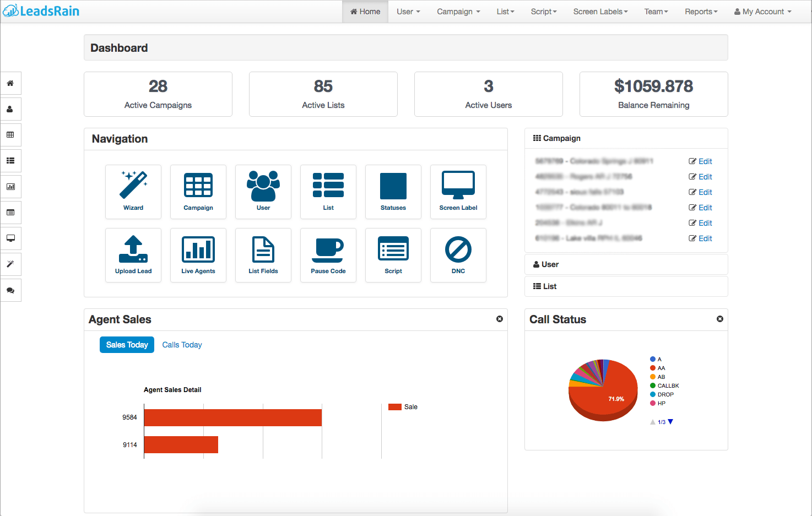
Task: Click the script lines icon in left sidebar
Action: pos(10,213)
